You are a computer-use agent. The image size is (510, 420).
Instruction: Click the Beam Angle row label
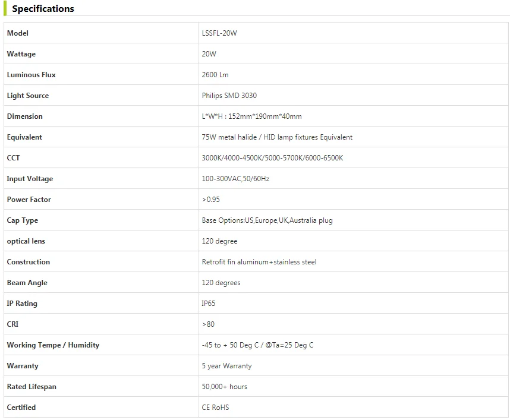[27, 283]
